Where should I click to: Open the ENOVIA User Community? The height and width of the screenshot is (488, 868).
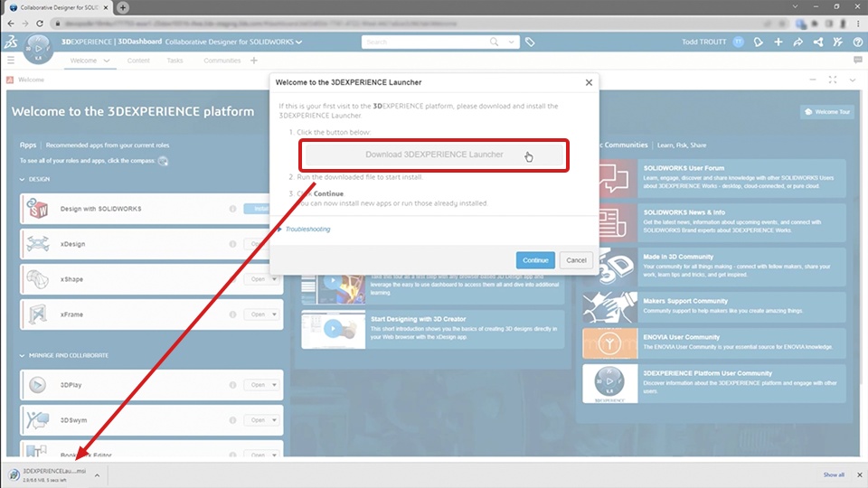[x=714, y=343]
